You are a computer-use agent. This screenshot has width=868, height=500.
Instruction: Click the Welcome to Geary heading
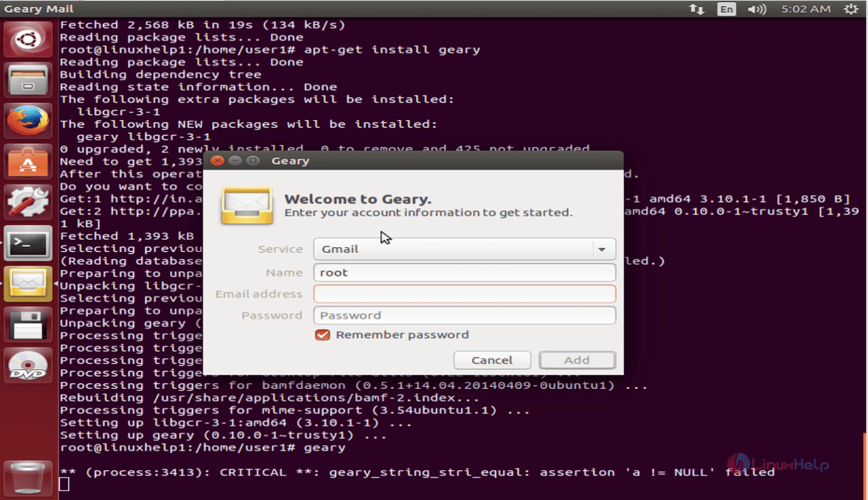coord(358,199)
